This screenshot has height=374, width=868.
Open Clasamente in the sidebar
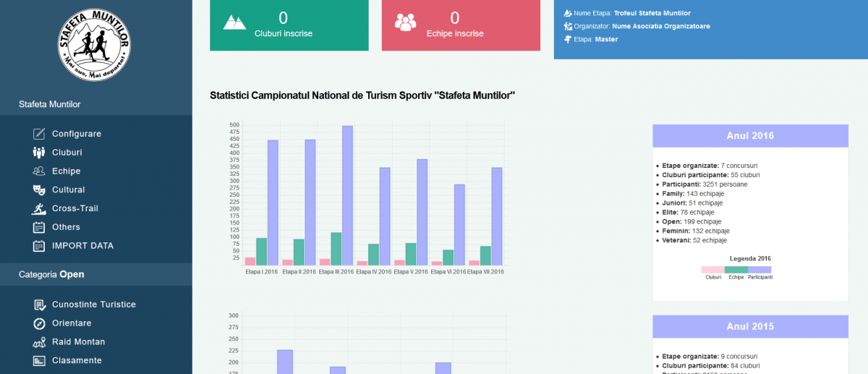(x=77, y=360)
